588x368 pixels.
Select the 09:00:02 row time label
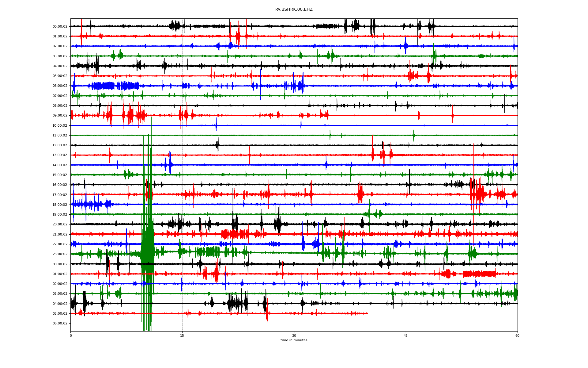tap(60, 116)
